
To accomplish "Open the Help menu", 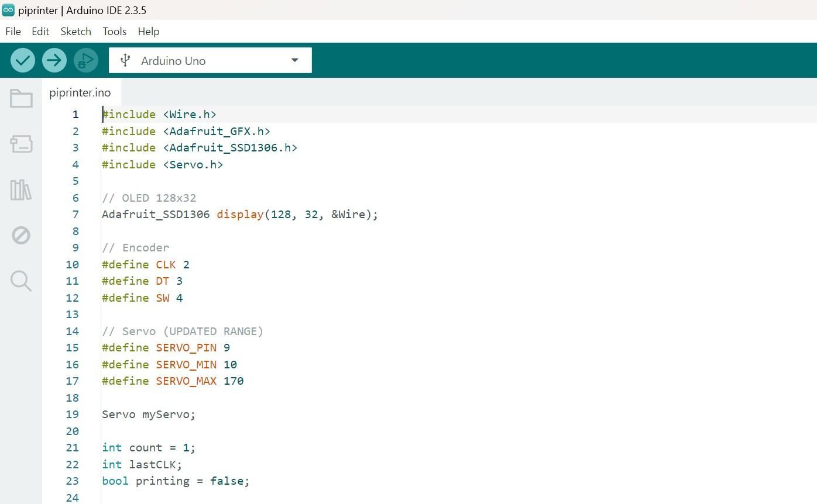I will 149,32.
